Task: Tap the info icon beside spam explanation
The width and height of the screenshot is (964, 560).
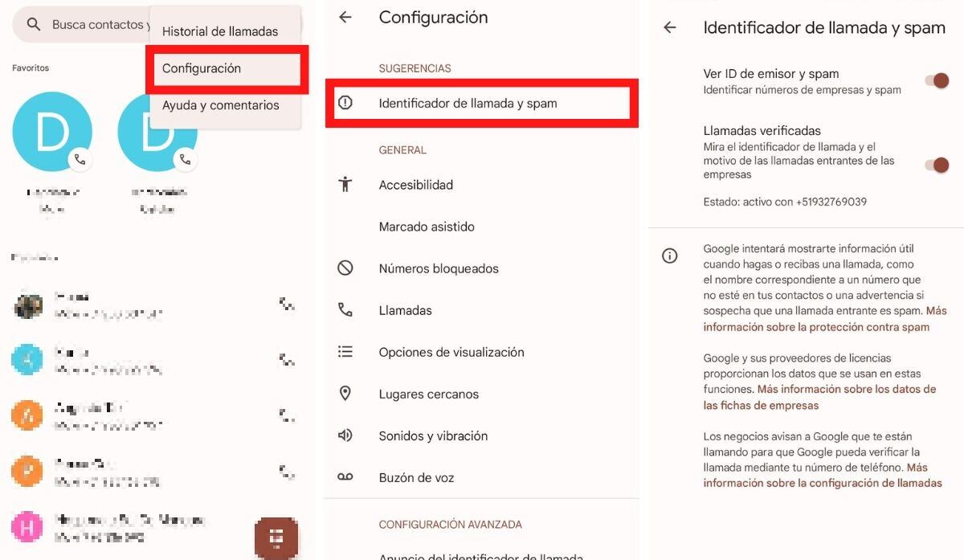Action: (670, 255)
